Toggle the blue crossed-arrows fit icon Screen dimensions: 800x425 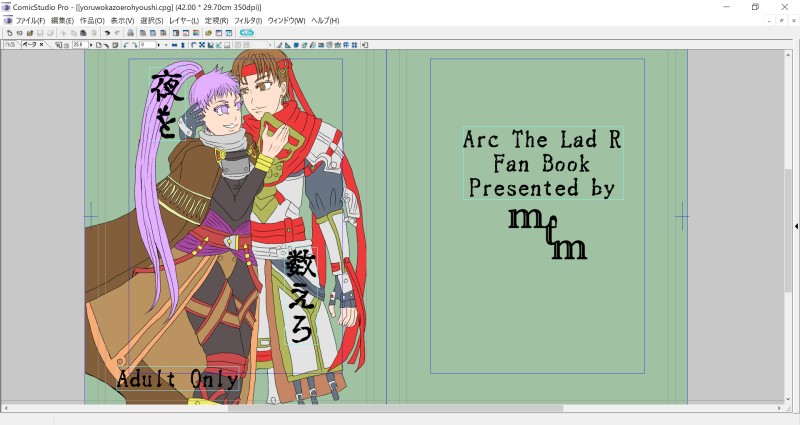coord(202,45)
